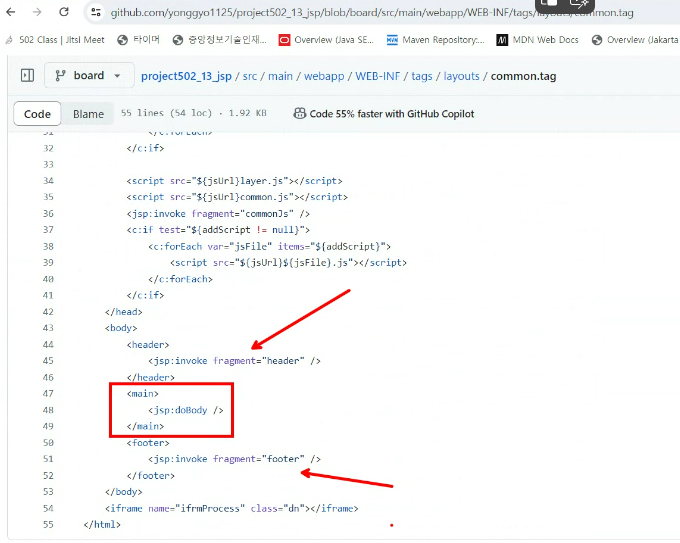This screenshot has height=543, width=680.
Task: Go forward with the browser forward arrow
Action: coord(37,12)
